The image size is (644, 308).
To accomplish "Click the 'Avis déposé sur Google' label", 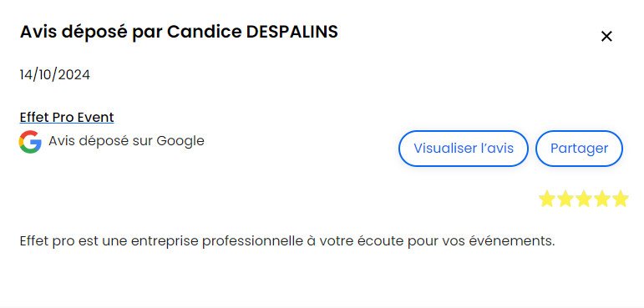I will 126,141.
